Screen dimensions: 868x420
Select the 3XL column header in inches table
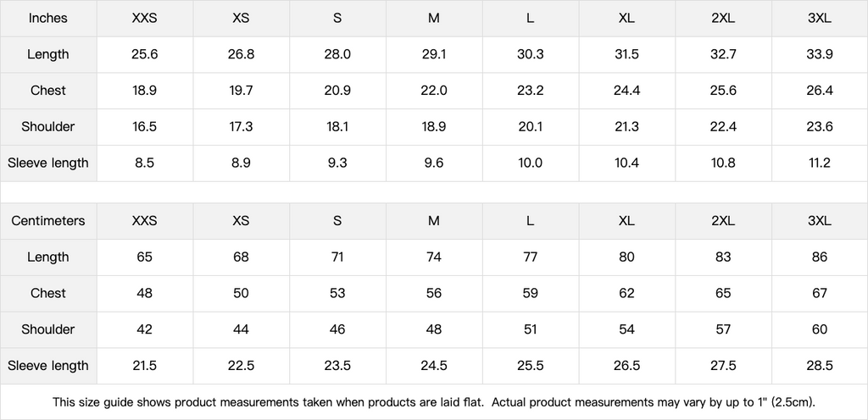pyautogui.click(x=819, y=19)
